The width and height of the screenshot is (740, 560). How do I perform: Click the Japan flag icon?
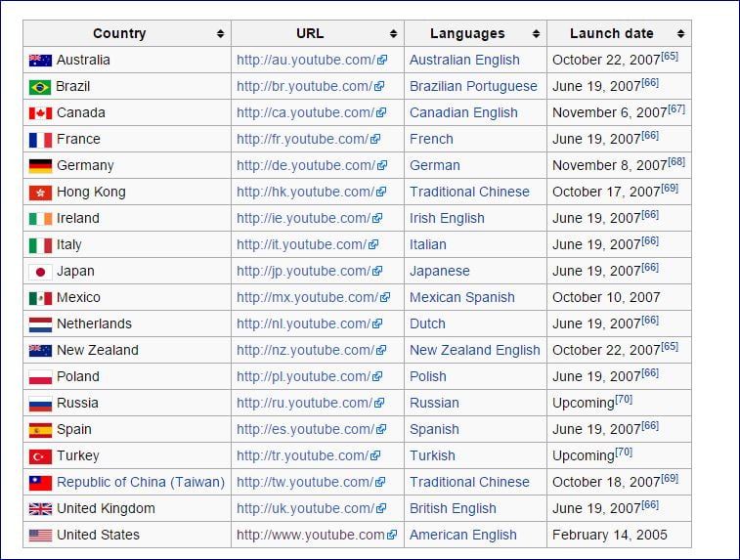(40, 271)
